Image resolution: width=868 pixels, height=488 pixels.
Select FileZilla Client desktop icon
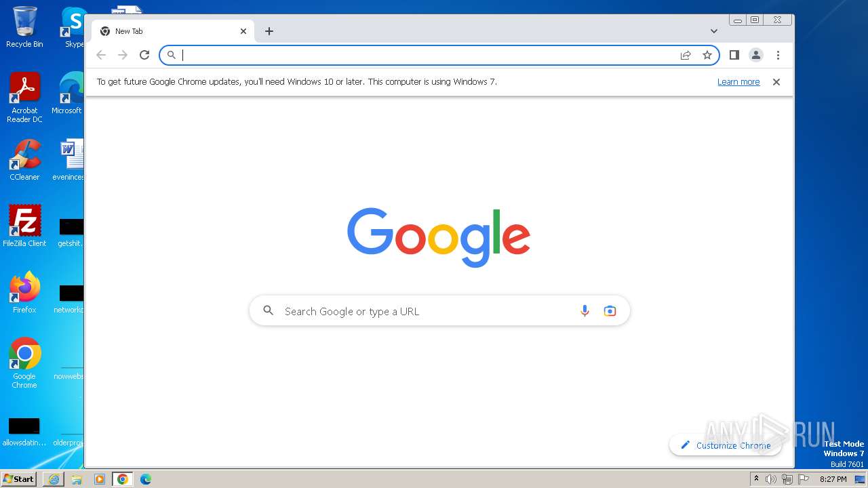click(24, 226)
